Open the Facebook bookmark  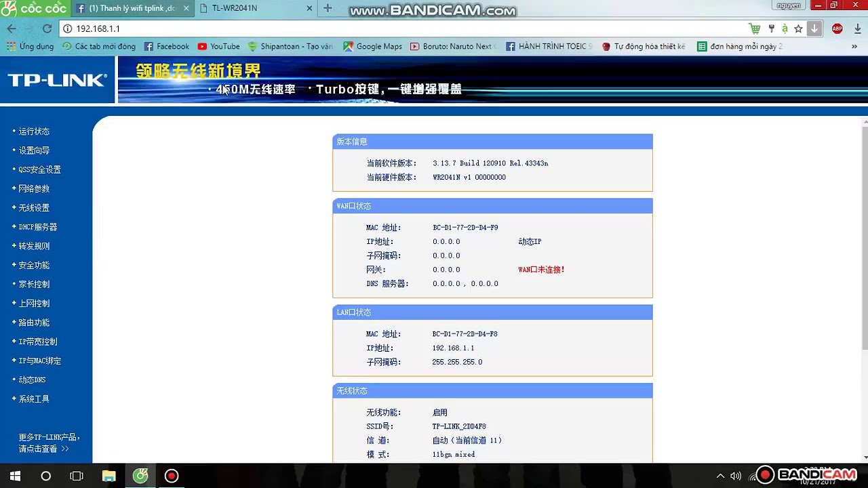coord(167,46)
